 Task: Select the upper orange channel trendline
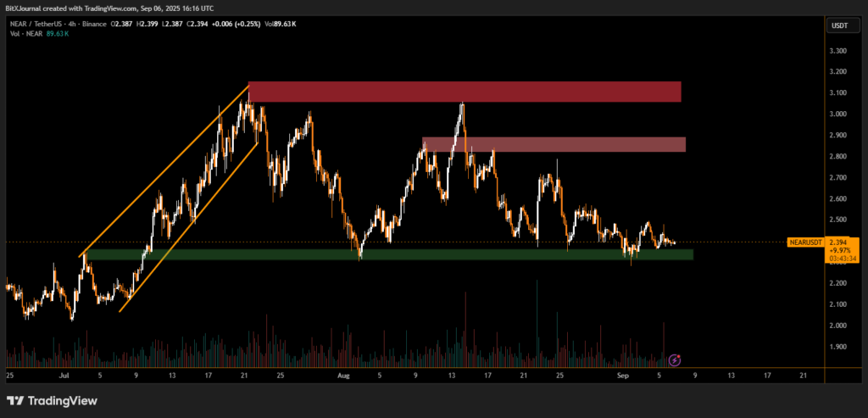(x=165, y=170)
